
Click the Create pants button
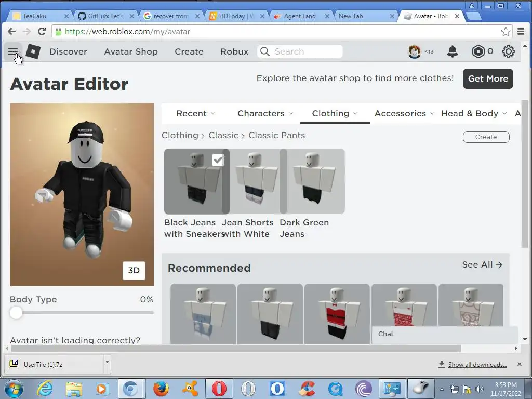[x=486, y=137]
